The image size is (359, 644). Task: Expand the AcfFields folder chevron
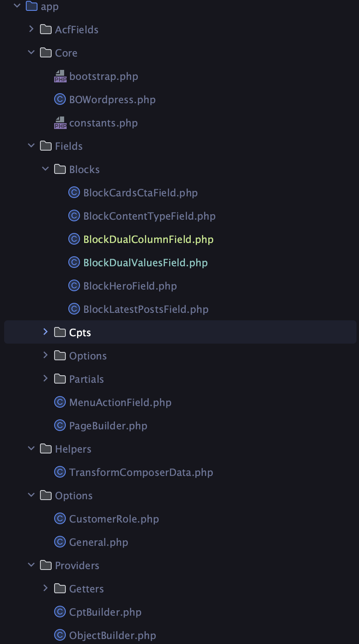pos(31,29)
